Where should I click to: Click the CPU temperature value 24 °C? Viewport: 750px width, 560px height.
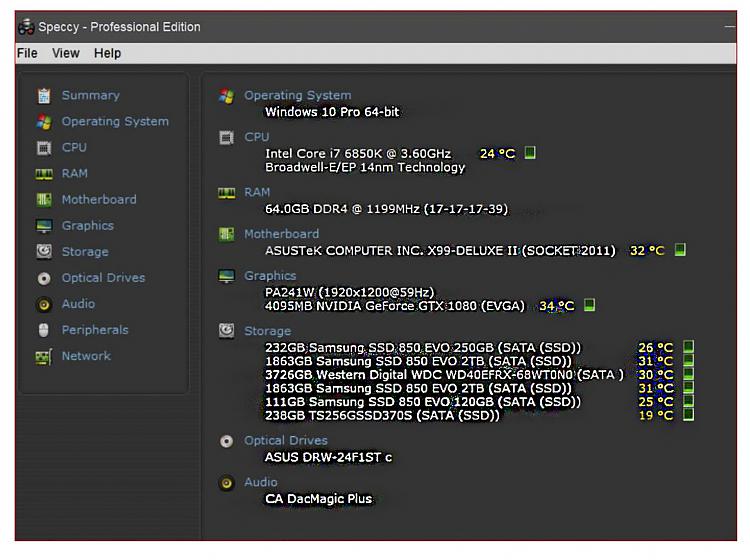click(497, 154)
